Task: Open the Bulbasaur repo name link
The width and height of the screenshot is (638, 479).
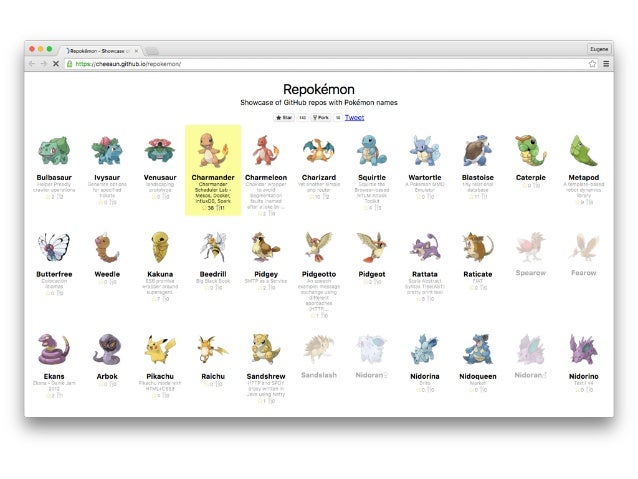Action: click(x=54, y=177)
